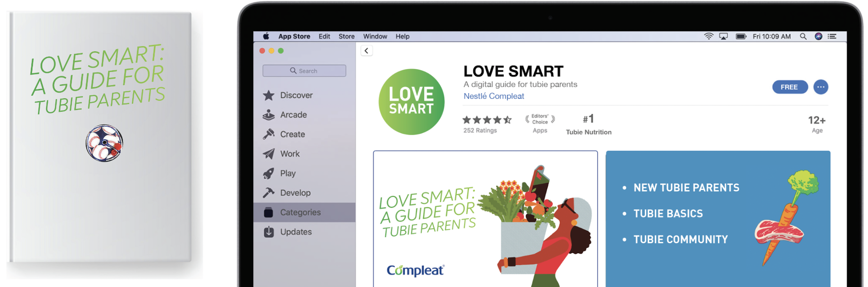Click the AirPlay display icon
Viewport: 868px width, 287px height.
[x=723, y=36]
